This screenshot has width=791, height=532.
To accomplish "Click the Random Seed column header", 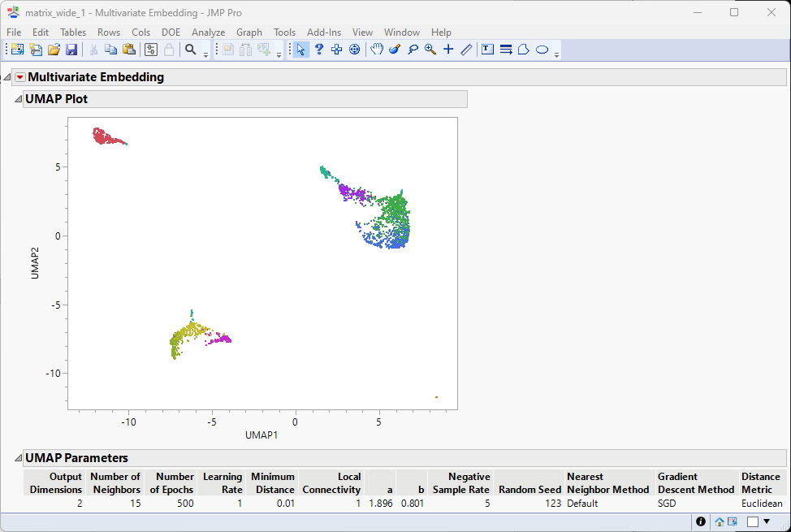I will coord(529,489).
